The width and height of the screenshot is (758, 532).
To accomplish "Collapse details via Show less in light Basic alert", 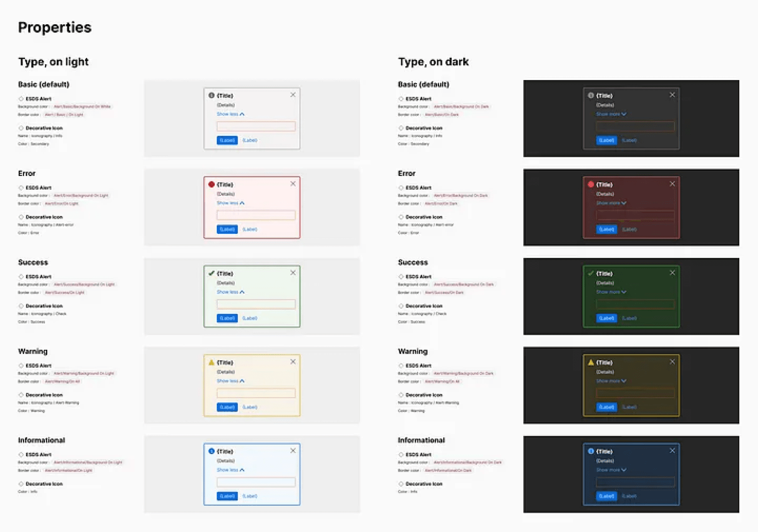I will (x=231, y=114).
